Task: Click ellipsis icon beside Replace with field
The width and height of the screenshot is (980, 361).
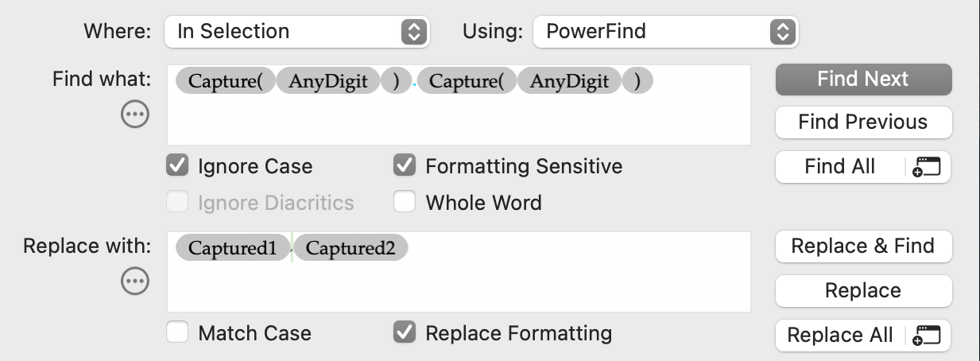Action: 134,280
